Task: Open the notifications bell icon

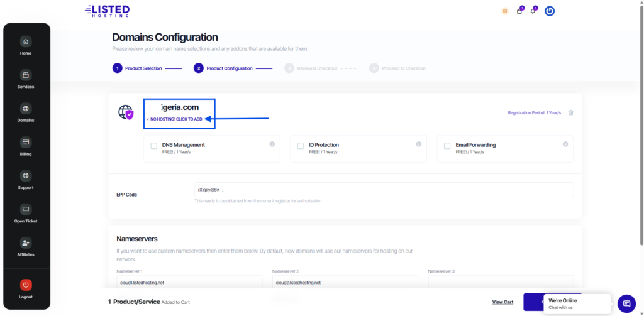Action: point(533,11)
